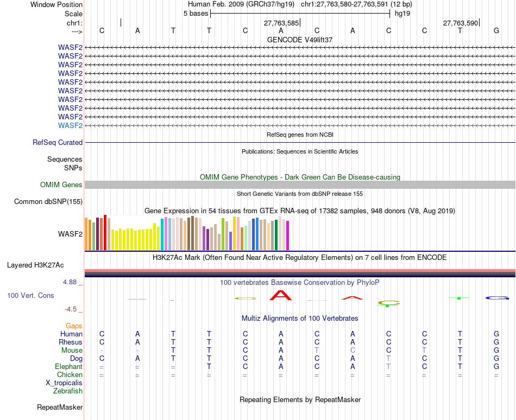
Task: Click the gray C in the Mouse row
Action: (353, 351)
